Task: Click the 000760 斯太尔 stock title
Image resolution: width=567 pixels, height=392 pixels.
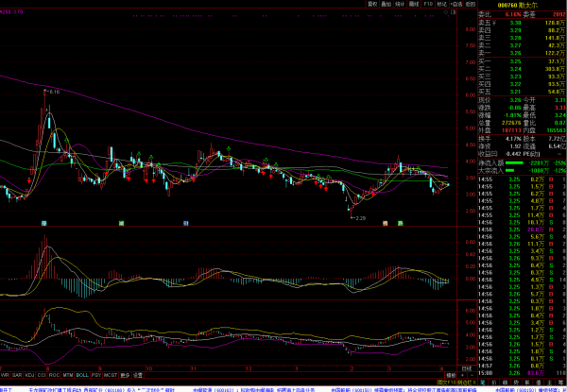Action: 520,5
